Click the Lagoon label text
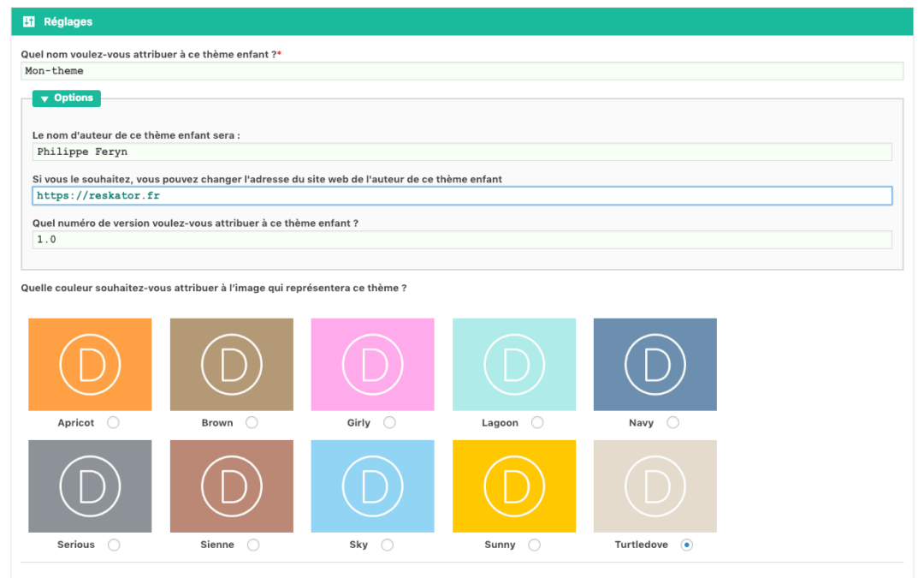Screen dimensions: 924x578 (500, 423)
